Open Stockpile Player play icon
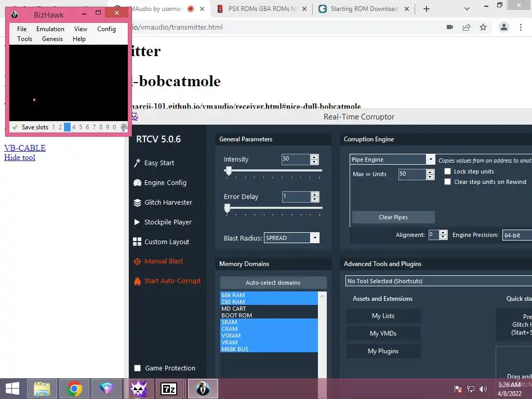 (x=137, y=222)
